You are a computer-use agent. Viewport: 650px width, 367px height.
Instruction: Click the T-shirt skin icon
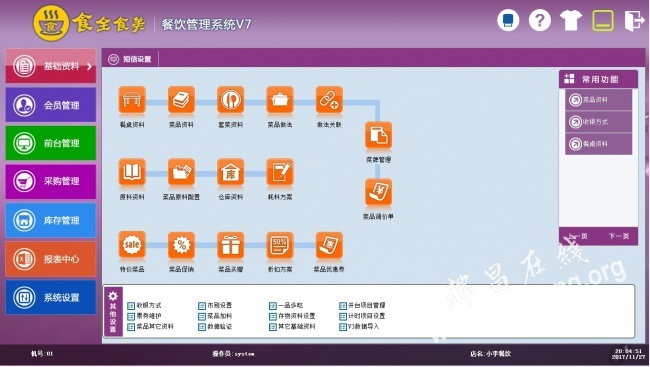(x=571, y=20)
